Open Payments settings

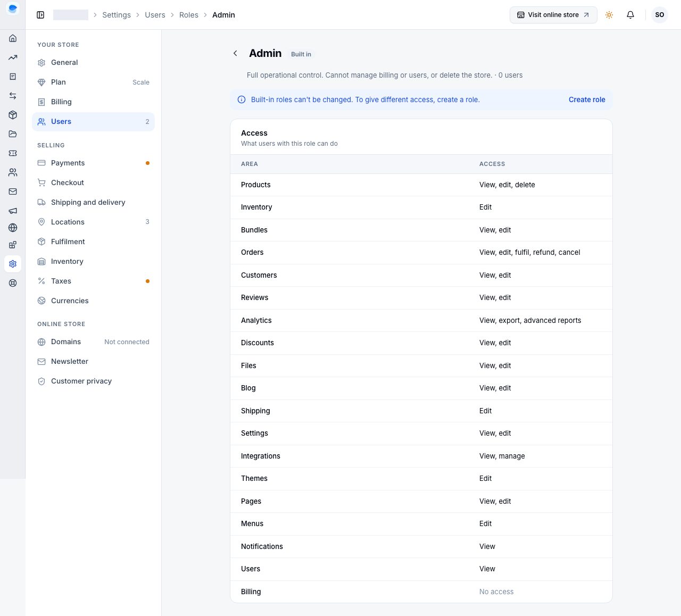[93, 163]
